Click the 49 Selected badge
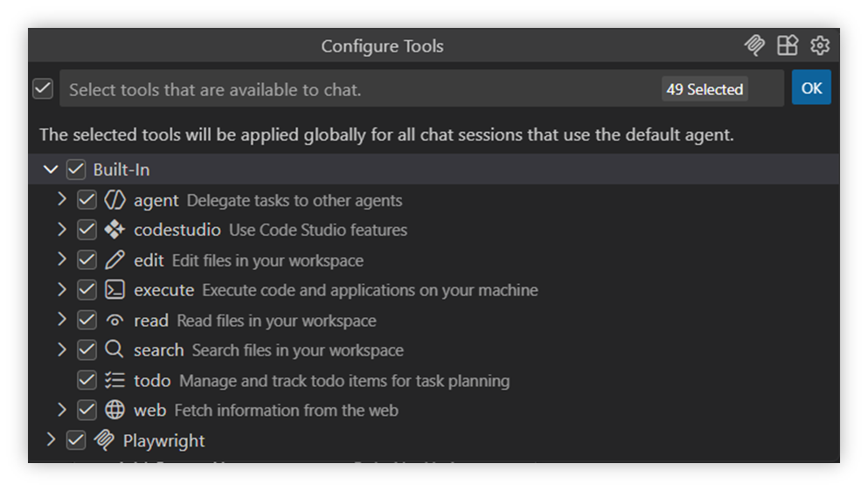868x491 pixels. point(705,89)
